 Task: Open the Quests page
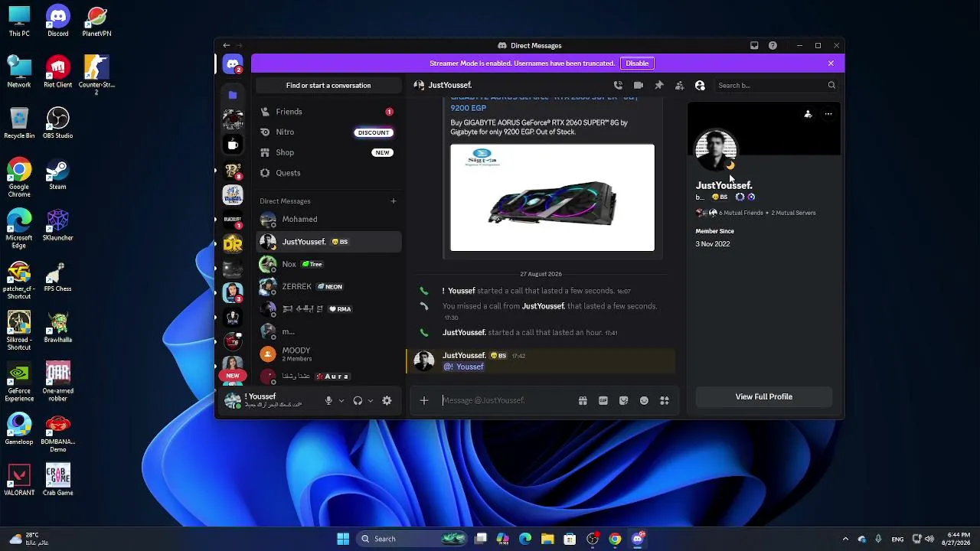click(x=328, y=173)
